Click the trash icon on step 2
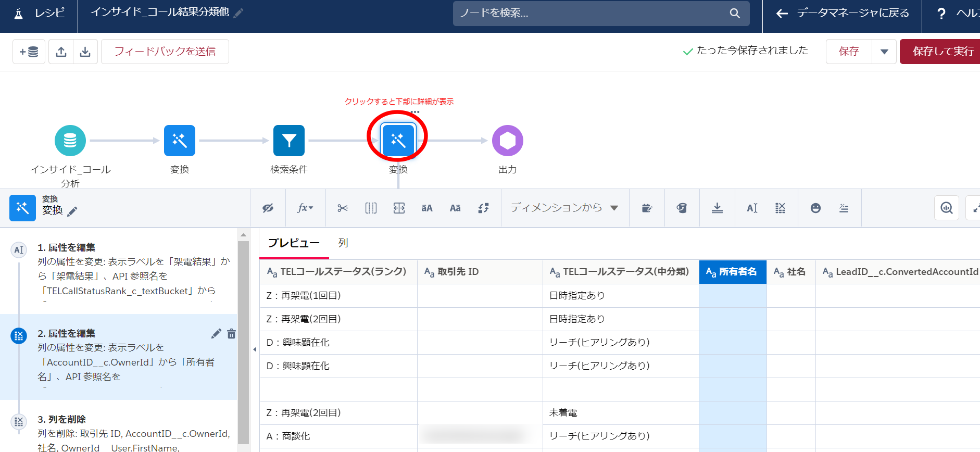Screen dimensions: 980x452 [x=231, y=334]
